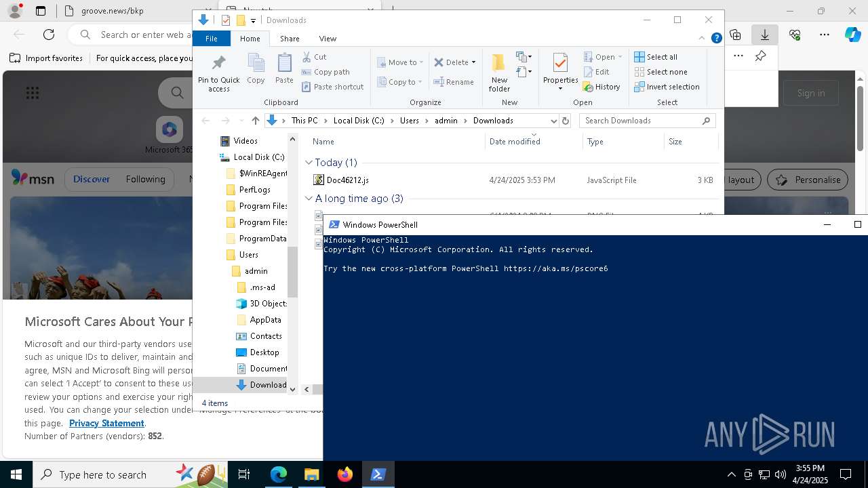
Task: Click the Cut scissors command
Action: tap(315, 57)
